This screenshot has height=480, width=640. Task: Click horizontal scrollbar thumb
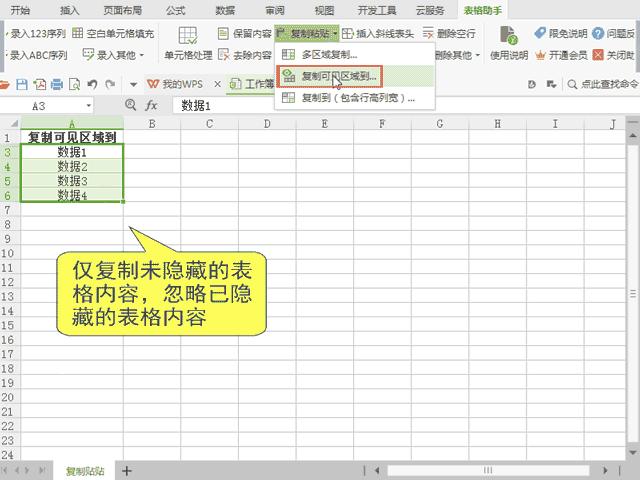click(488, 471)
